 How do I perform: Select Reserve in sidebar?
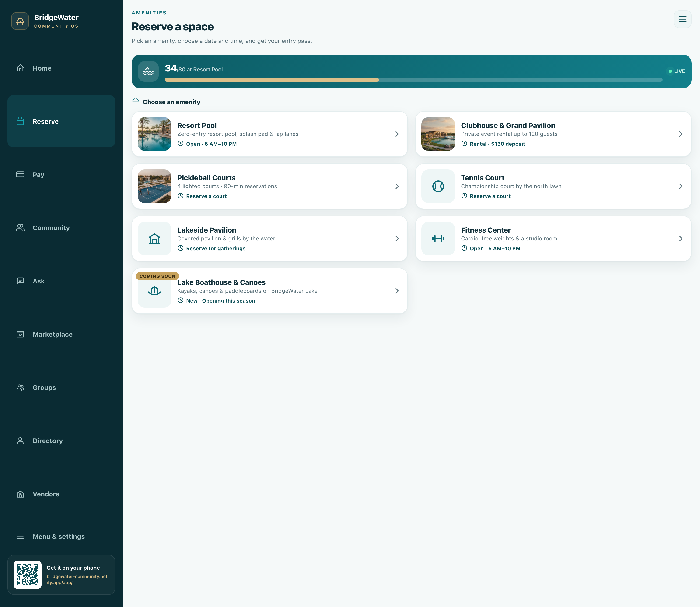coord(61,121)
